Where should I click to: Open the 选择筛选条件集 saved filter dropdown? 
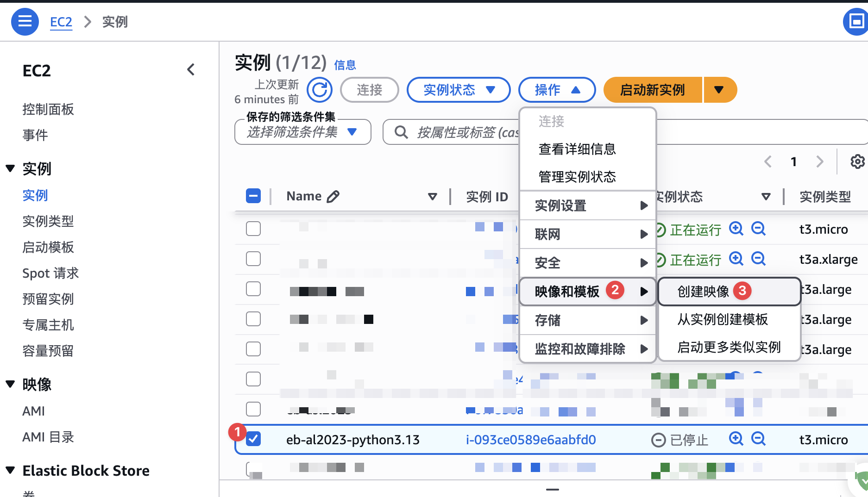pyautogui.click(x=303, y=132)
